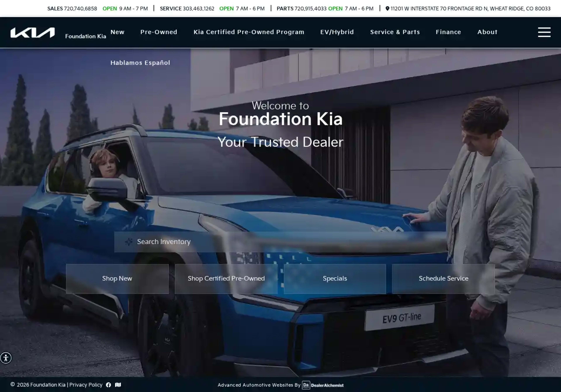
Task: Click the Shop New button
Action: (117, 279)
